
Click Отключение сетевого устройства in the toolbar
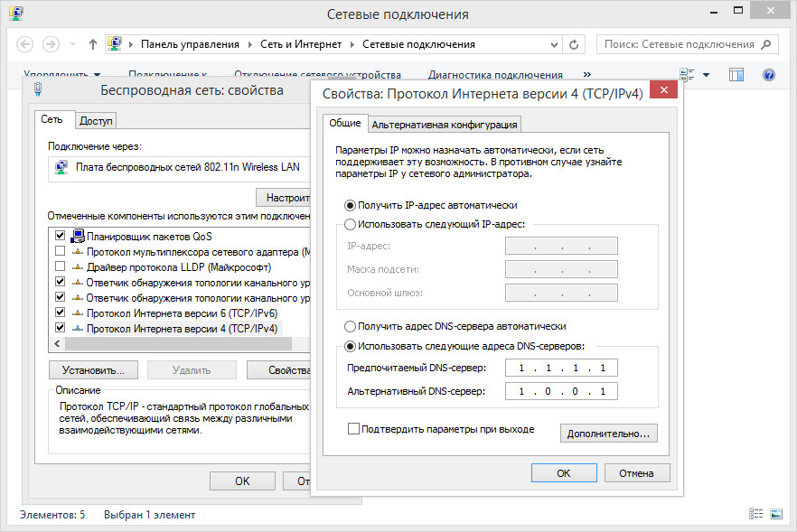[317, 75]
